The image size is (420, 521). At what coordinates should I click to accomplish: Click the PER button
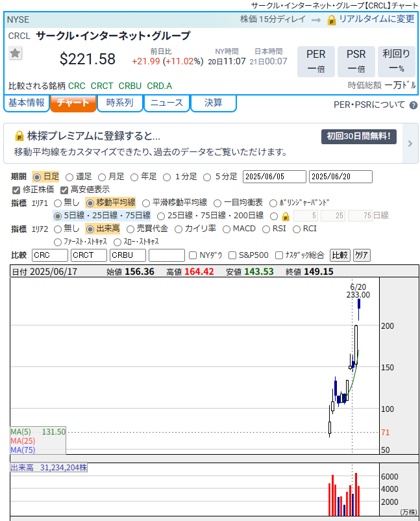click(x=315, y=62)
